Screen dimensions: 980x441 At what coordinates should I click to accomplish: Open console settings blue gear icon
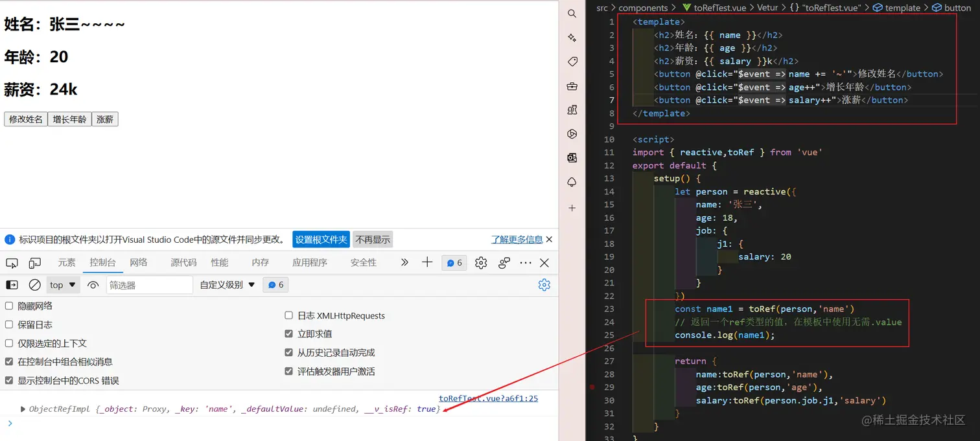544,285
